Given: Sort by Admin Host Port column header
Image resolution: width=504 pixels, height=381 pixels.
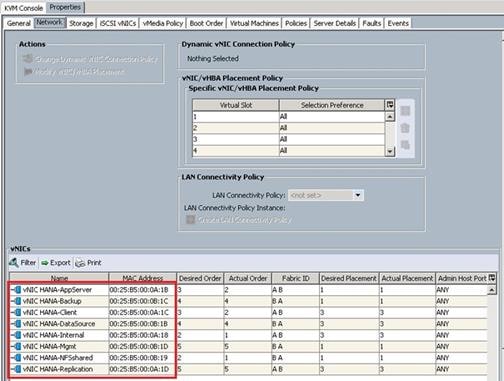Looking at the screenshot, I should click(x=462, y=278).
